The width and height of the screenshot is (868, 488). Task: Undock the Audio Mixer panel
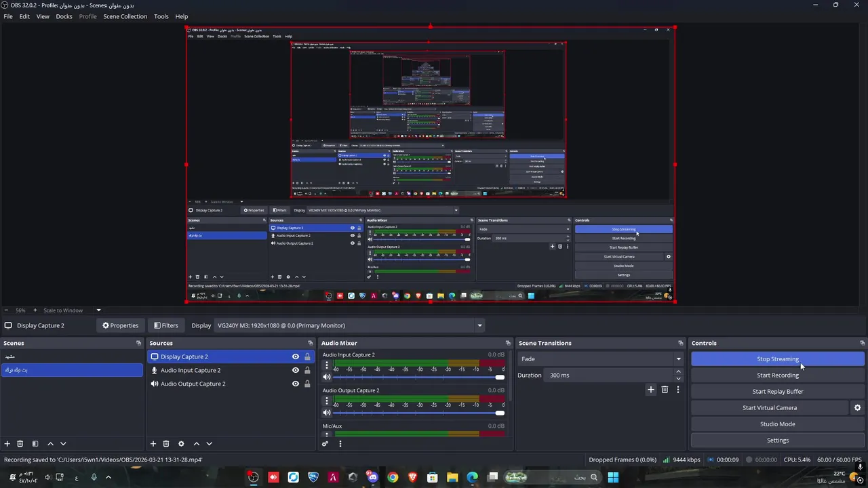tap(508, 343)
